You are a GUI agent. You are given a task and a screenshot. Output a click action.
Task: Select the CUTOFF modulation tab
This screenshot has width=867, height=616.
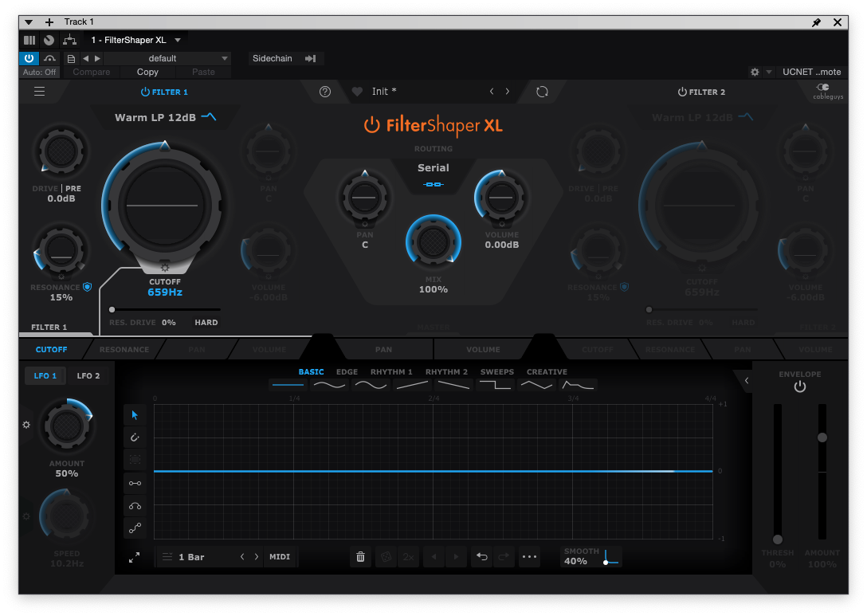(x=52, y=350)
